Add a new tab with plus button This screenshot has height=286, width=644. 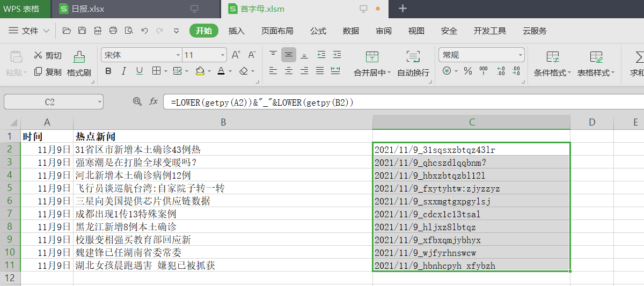(403, 9)
